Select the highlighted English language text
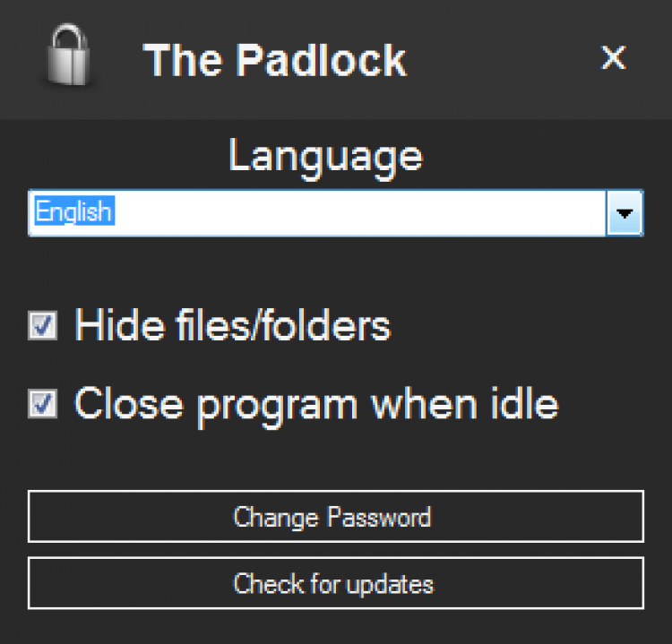 [73, 212]
